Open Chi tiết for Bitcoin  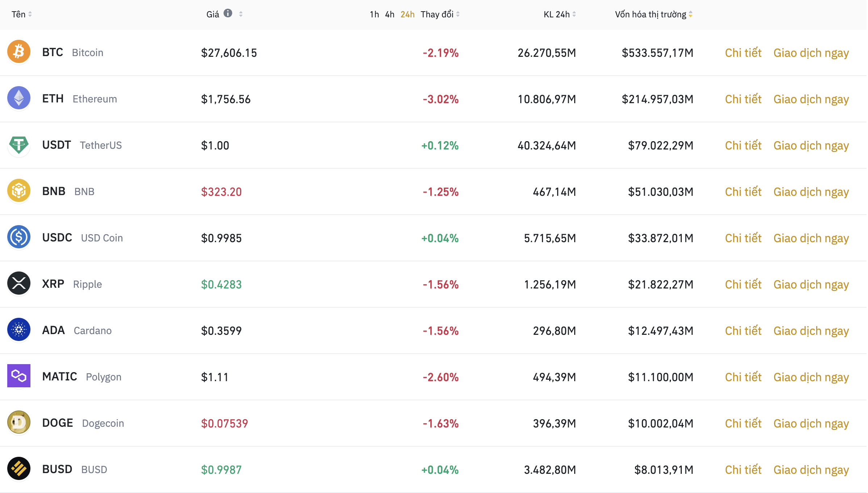743,53
